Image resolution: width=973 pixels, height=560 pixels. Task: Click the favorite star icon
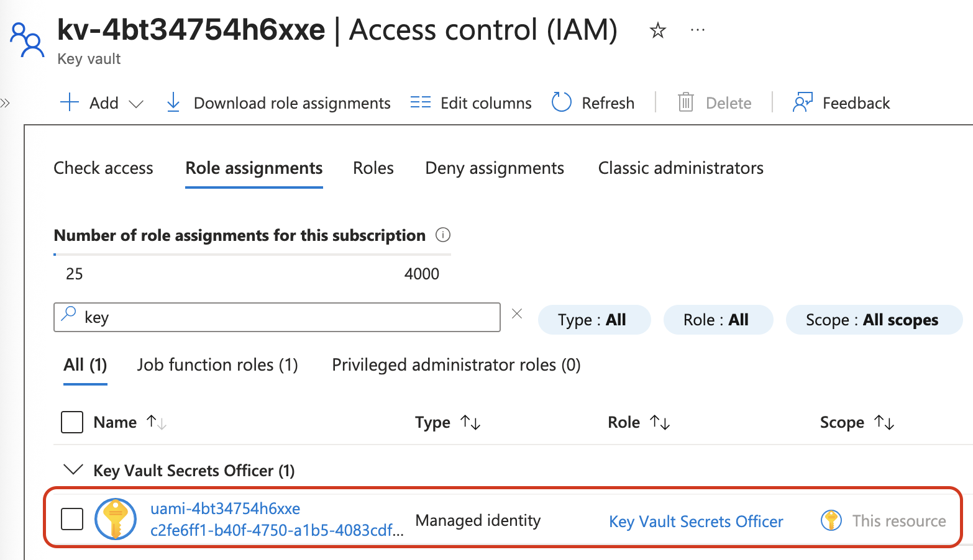(657, 30)
